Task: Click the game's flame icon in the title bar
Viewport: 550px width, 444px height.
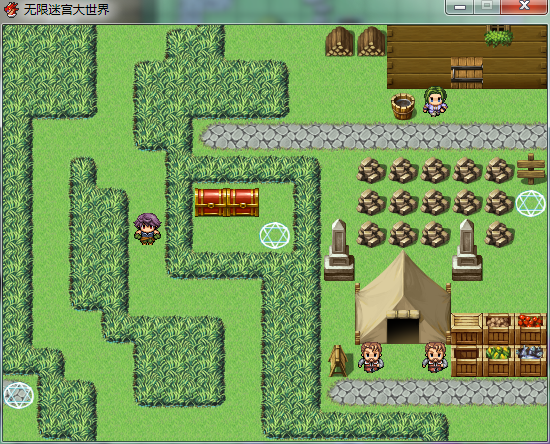Action: (x=11, y=9)
